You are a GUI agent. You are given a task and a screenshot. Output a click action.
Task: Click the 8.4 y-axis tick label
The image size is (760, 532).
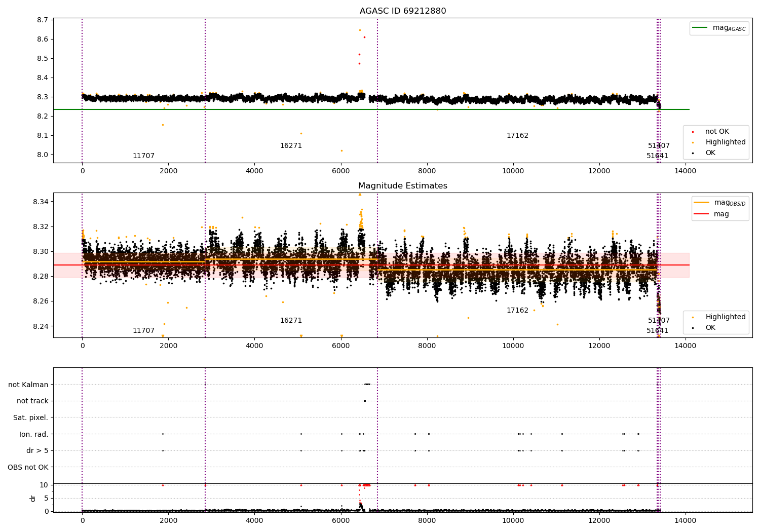point(43,78)
